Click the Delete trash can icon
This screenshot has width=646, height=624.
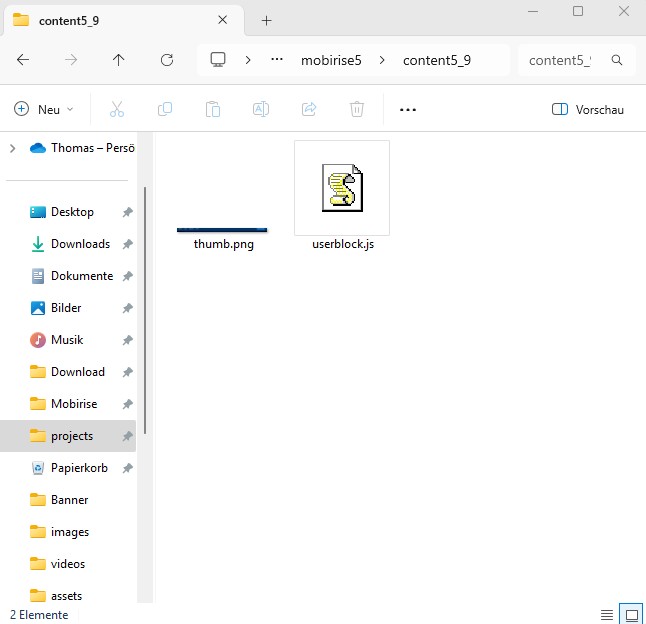357,109
